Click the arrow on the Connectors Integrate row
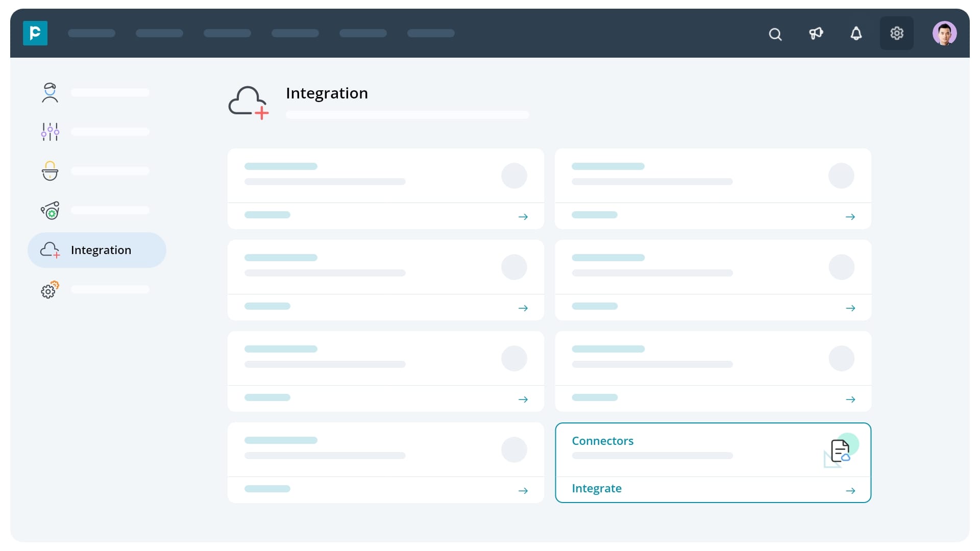 850,490
